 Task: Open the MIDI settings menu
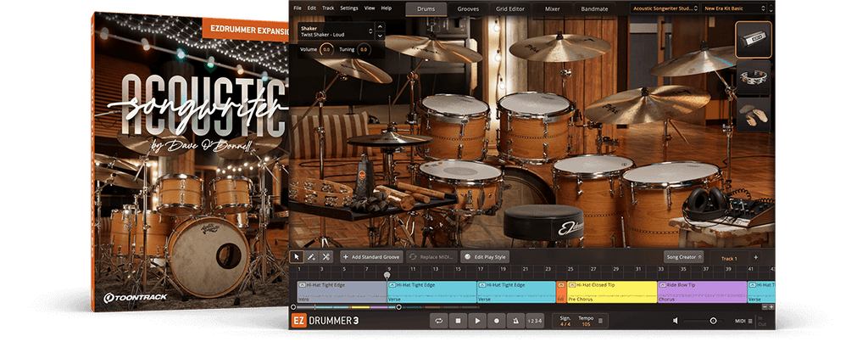(x=743, y=320)
